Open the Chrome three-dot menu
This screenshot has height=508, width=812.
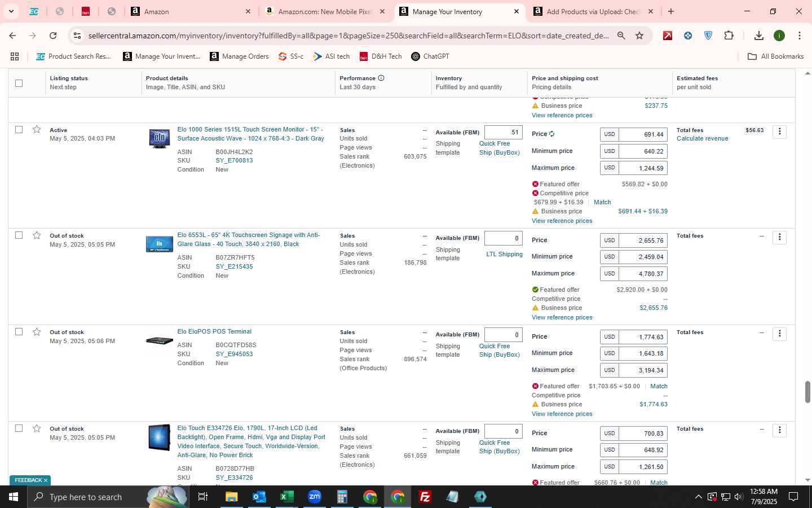[800, 36]
